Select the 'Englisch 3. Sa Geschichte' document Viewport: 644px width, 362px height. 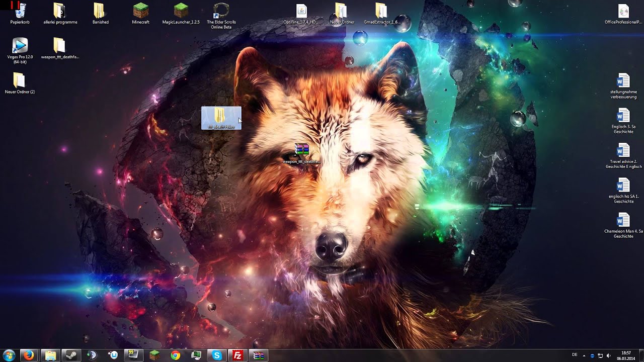(x=623, y=121)
